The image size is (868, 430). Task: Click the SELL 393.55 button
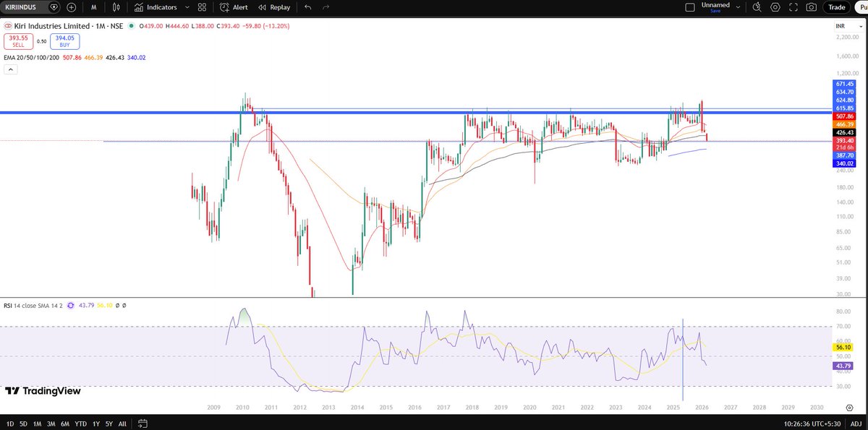coord(17,40)
